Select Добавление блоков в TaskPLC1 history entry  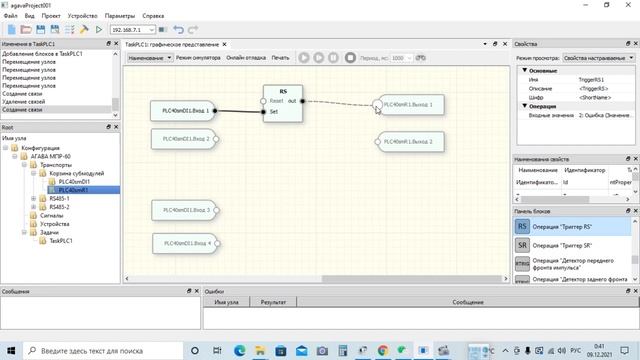[42, 54]
